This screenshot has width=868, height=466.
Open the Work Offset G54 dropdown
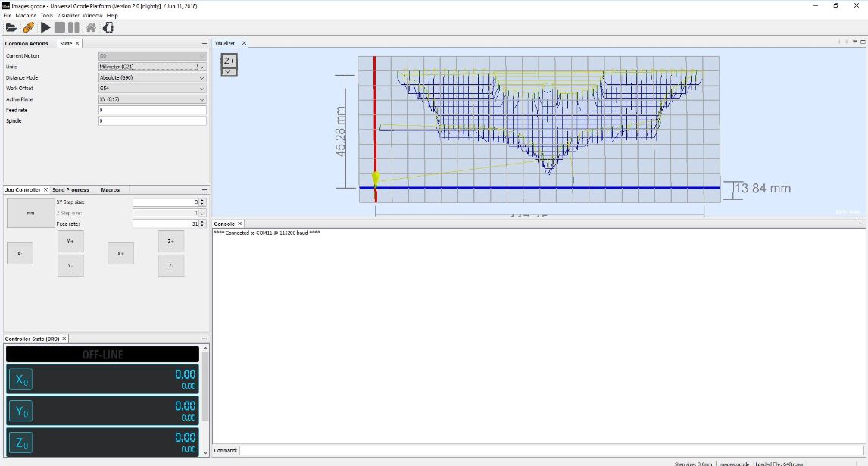152,88
